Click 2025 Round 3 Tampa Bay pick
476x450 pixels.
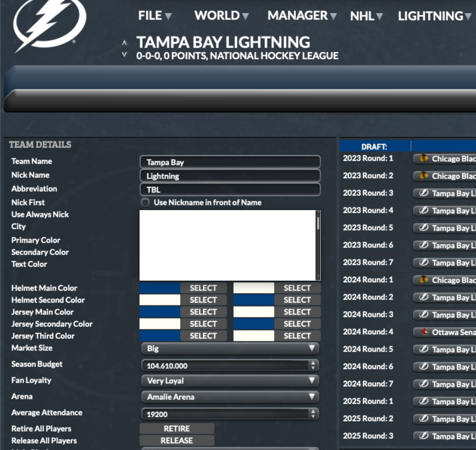tap(444, 436)
